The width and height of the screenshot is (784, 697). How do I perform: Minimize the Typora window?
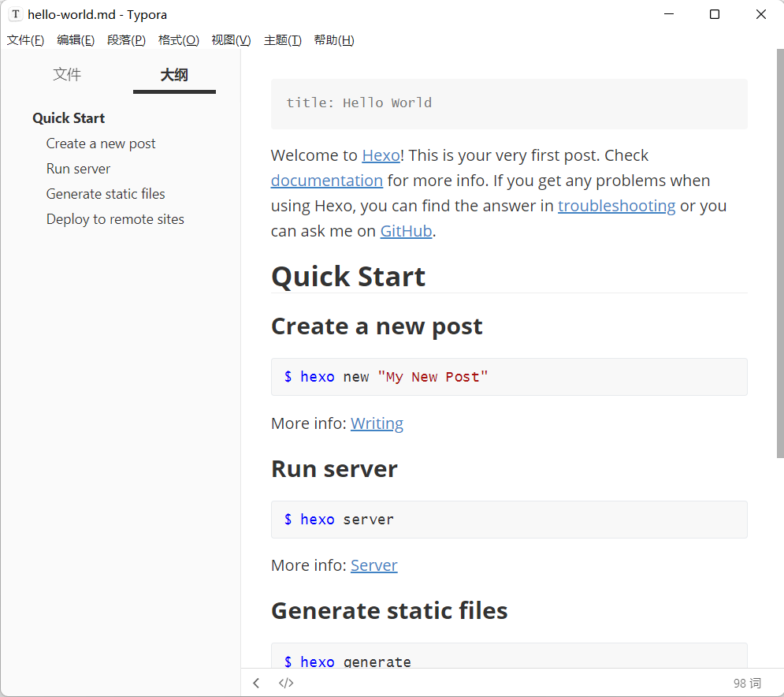[668, 14]
